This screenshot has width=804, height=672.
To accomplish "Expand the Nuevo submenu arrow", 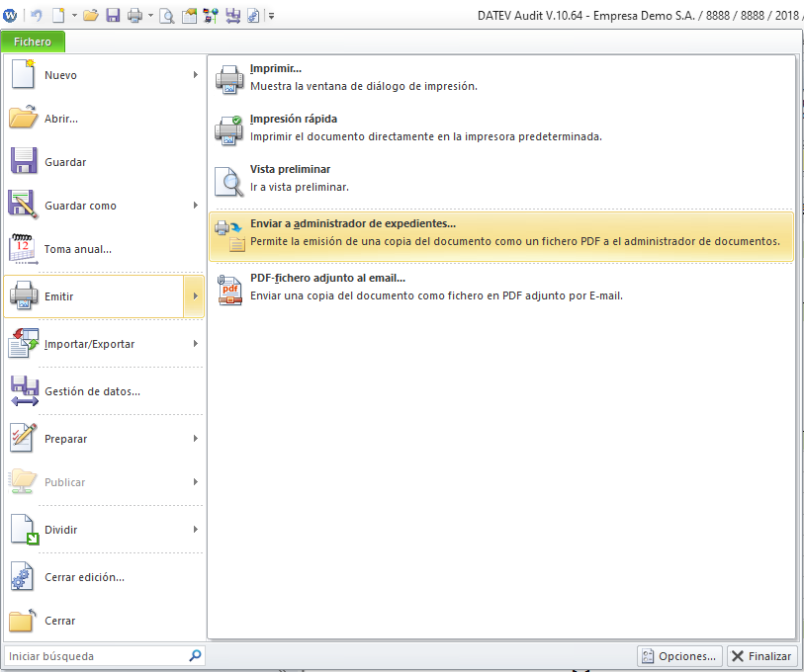I will [196, 75].
